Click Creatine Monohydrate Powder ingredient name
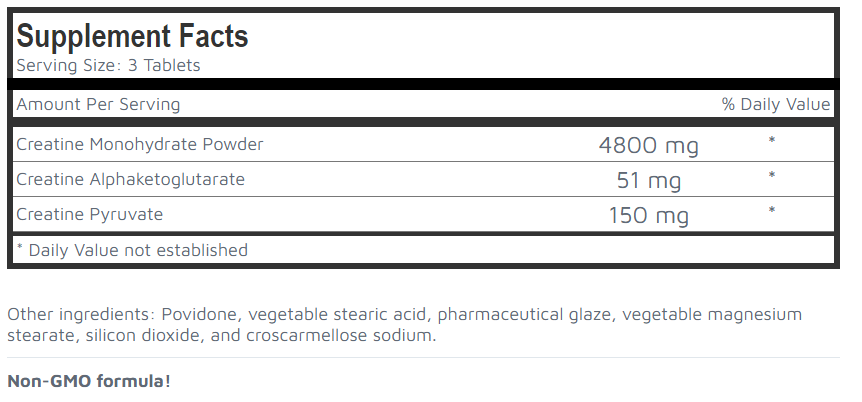862x402 pixels. pyautogui.click(x=140, y=144)
